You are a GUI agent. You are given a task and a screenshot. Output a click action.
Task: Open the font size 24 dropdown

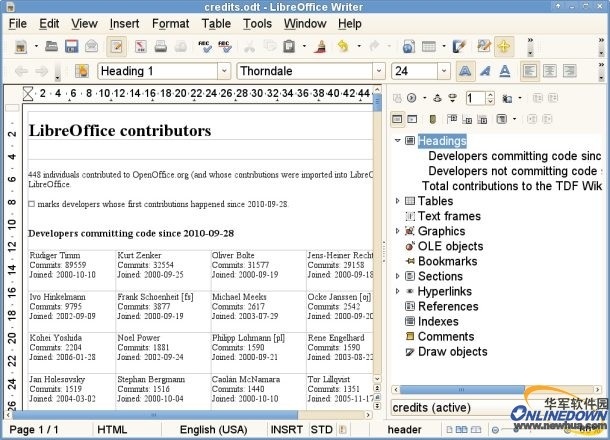[x=444, y=71]
